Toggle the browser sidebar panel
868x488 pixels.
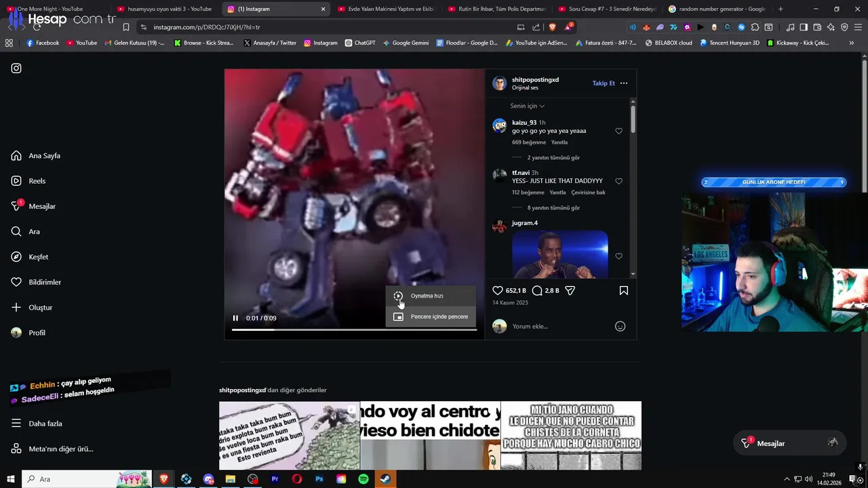tap(804, 27)
